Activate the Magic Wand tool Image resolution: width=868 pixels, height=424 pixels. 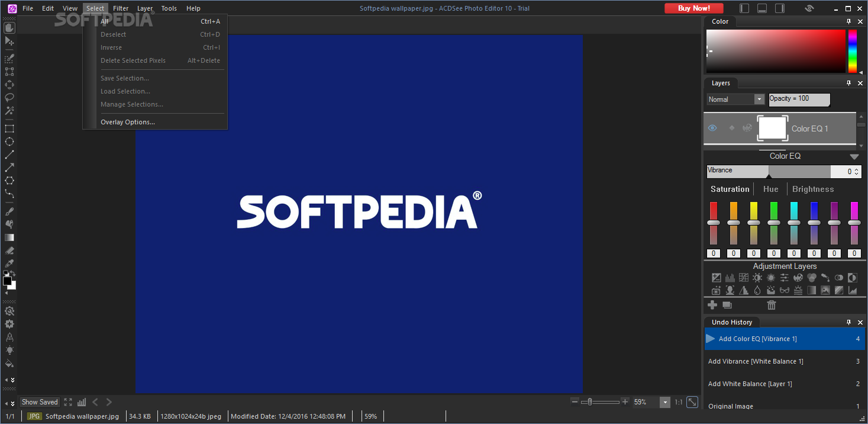(9, 111)
